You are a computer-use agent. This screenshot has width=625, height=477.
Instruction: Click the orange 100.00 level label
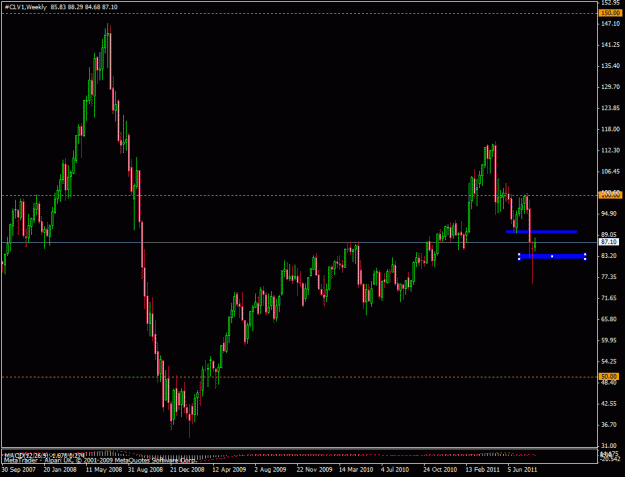[x=609, y=194]
